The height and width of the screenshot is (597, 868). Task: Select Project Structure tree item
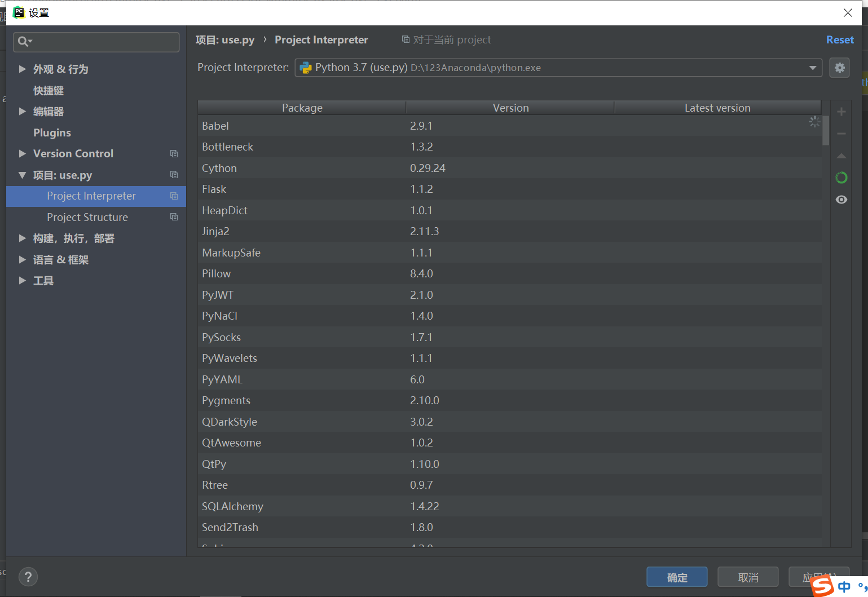pyautogui.click(x=96, y=217)
